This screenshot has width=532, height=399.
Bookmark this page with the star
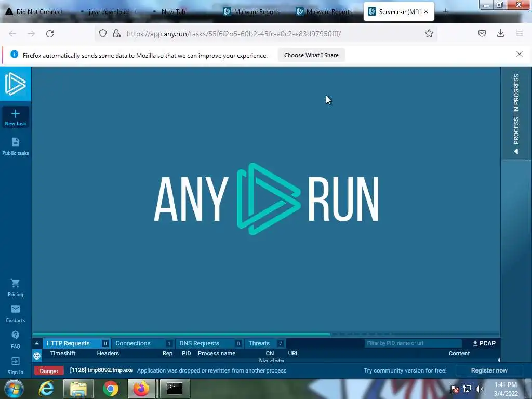pyautogui.click(x=429, y=33)
